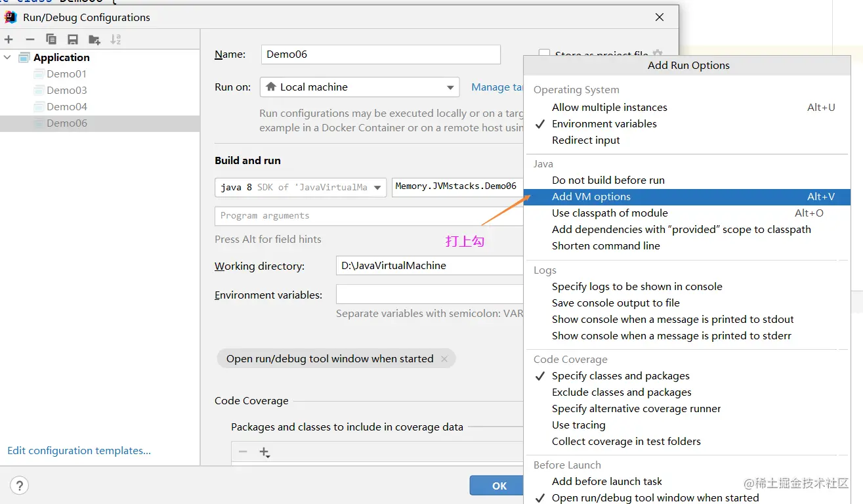This screenshot has height=504, width=863.
Task: Click the IntelliJ icon in dialog title
Action: [11, 17]
